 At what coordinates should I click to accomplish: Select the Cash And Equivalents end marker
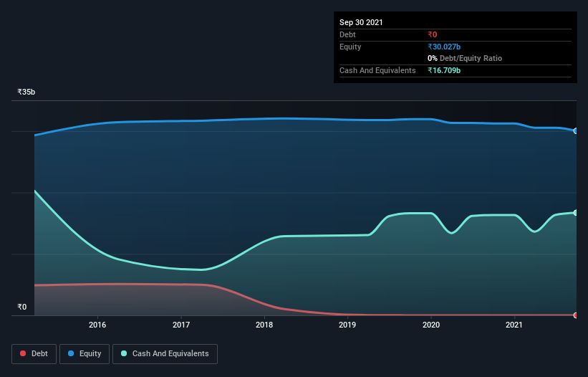(576, 213)
